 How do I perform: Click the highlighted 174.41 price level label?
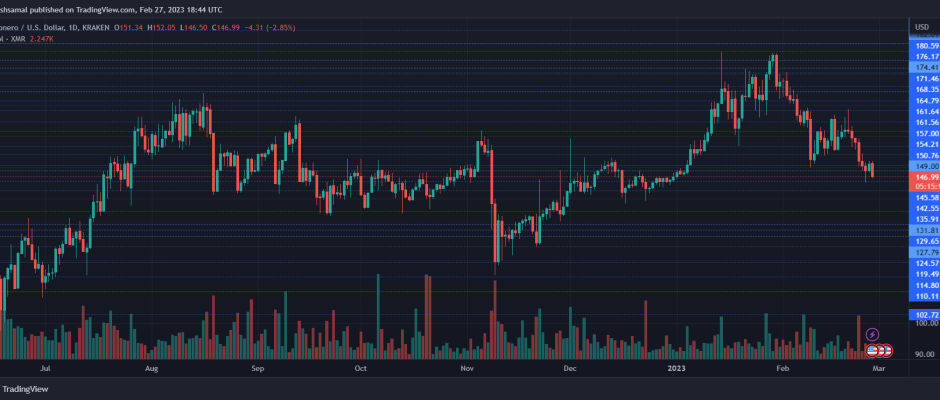(925, 67)
